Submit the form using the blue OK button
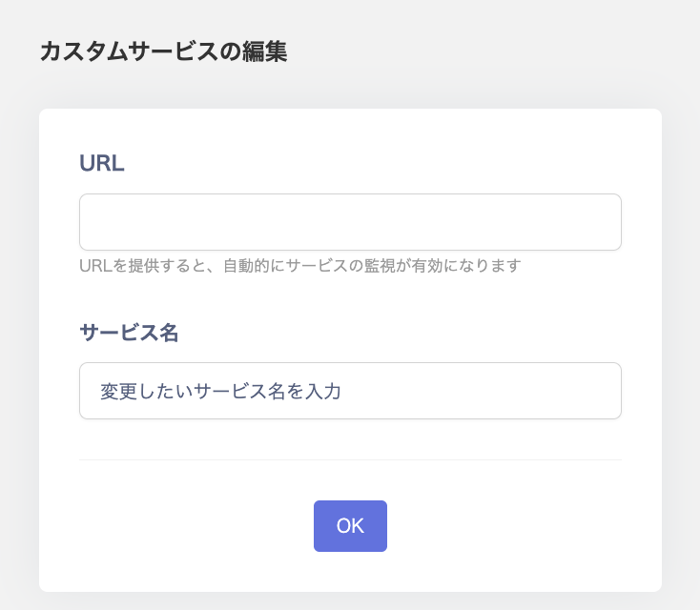The width and height of the screenshot is (700, 610). (350, 526)
